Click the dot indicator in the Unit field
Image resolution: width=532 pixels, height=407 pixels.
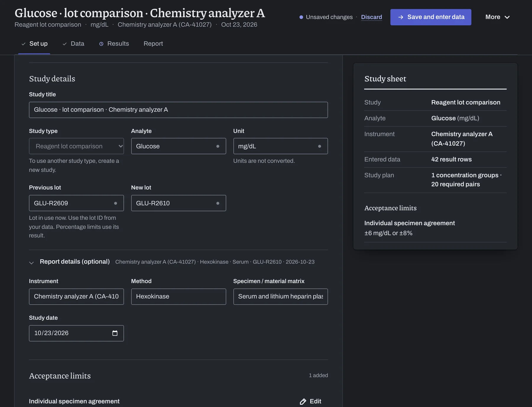click(x=319, y=146)
